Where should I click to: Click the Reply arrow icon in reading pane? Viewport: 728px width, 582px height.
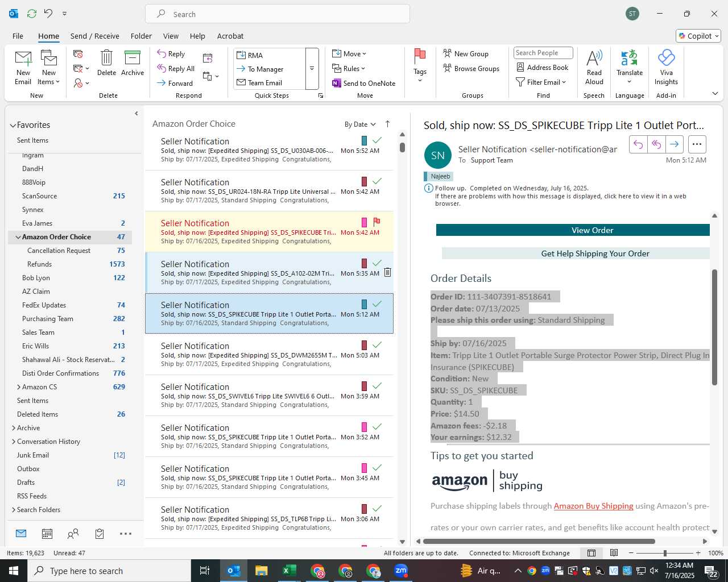pos(638,144)
